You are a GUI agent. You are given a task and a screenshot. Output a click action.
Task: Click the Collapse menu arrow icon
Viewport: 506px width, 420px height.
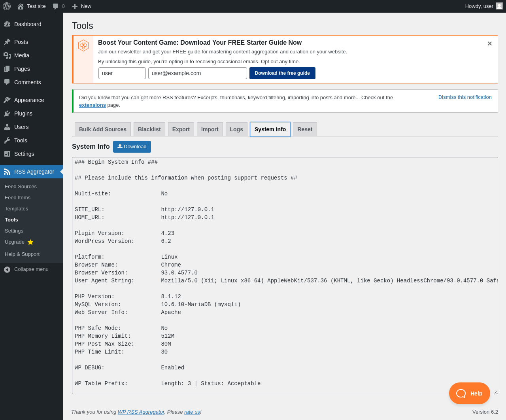[x=7, y=269]
